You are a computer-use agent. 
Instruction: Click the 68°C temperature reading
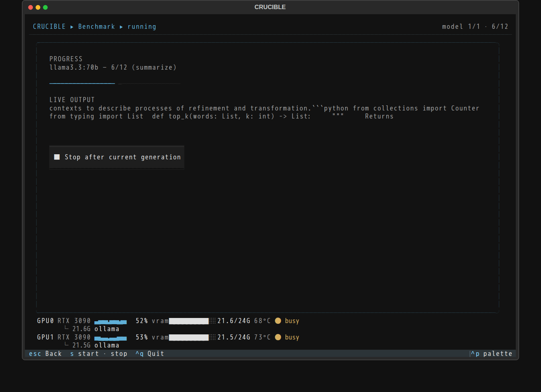click(262, 321)
